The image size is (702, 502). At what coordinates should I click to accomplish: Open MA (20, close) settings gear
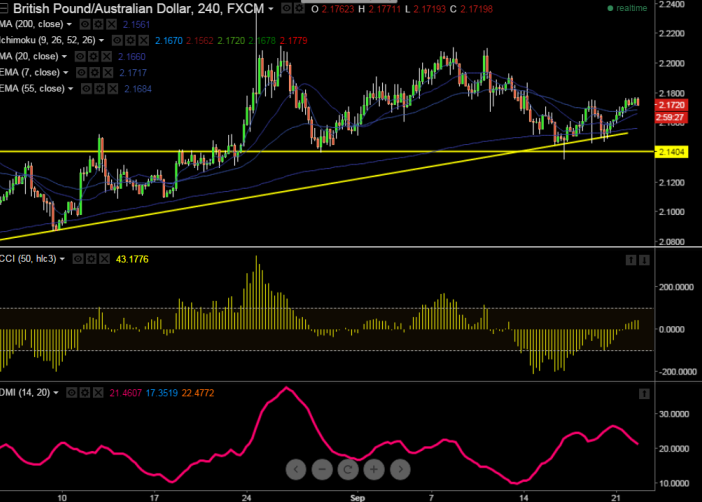(93, 56)
